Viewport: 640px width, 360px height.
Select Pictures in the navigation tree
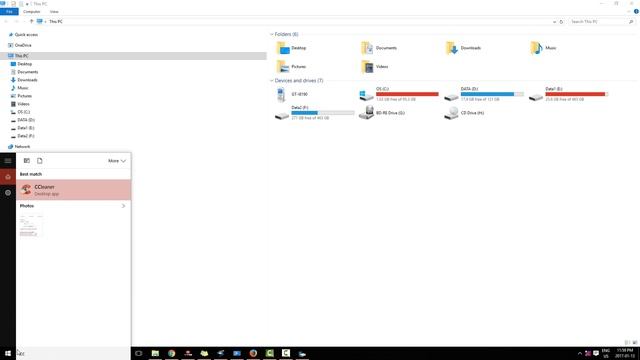click(24, 96)
